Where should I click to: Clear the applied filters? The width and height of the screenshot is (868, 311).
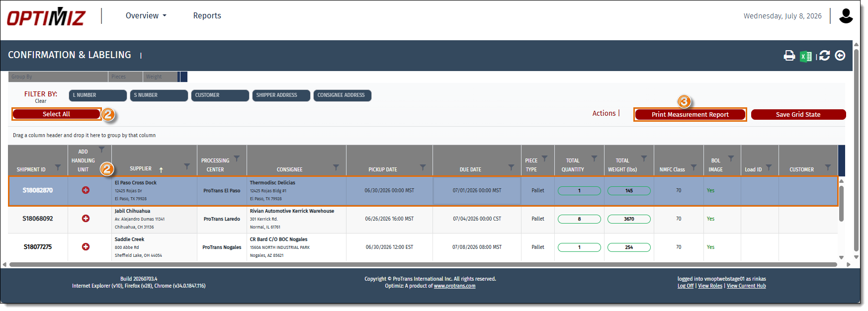click(41, 101)
